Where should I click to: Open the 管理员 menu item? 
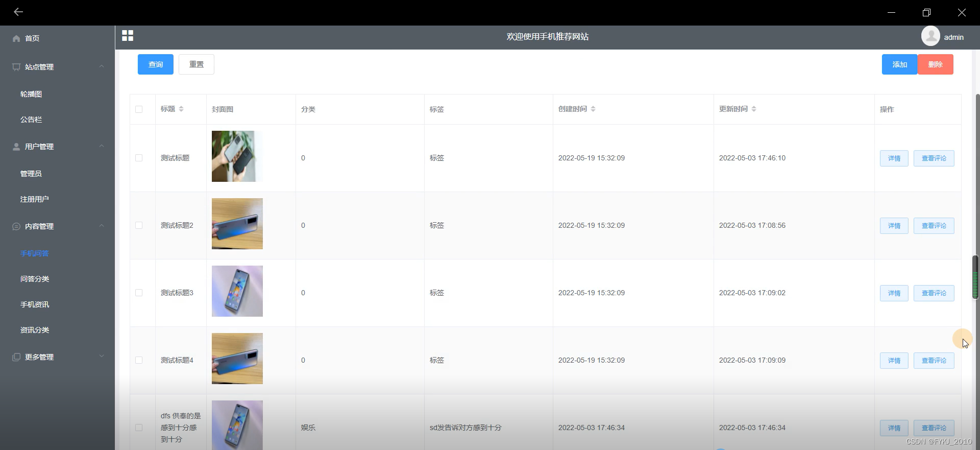click(57, 174)
